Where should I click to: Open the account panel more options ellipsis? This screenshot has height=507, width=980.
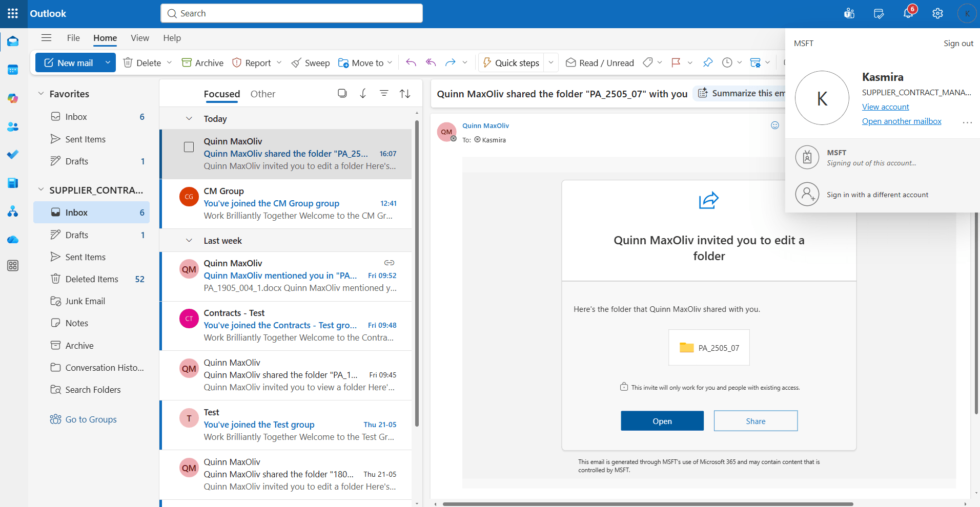coord(967,122)
